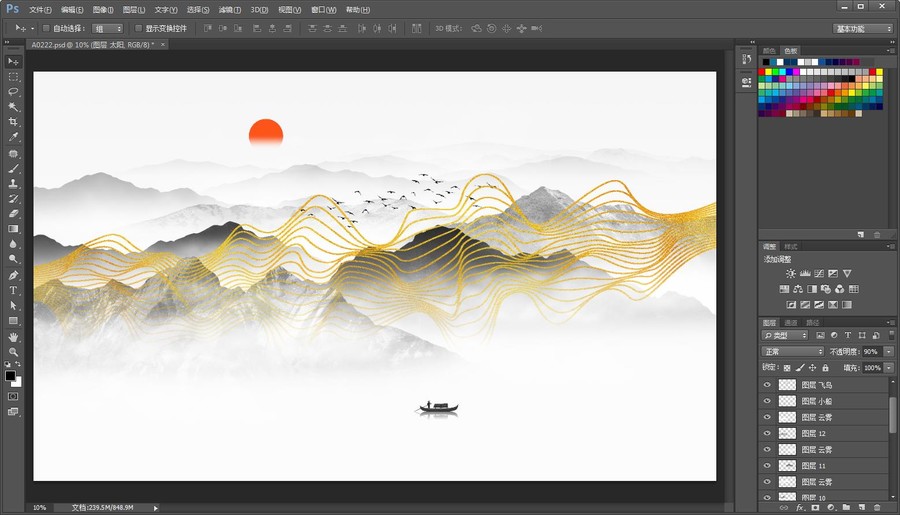Switch to the 通道 channels tab

click(792, 323)
